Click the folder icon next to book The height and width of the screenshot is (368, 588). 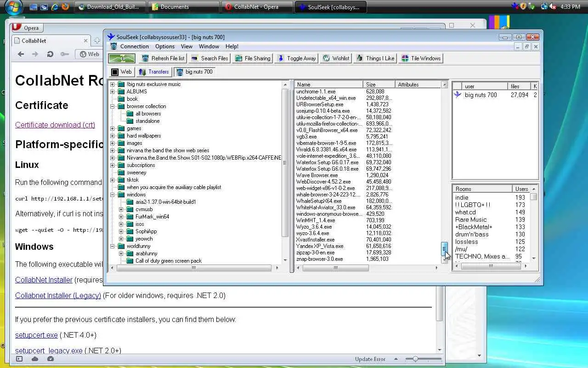[121, 99]
